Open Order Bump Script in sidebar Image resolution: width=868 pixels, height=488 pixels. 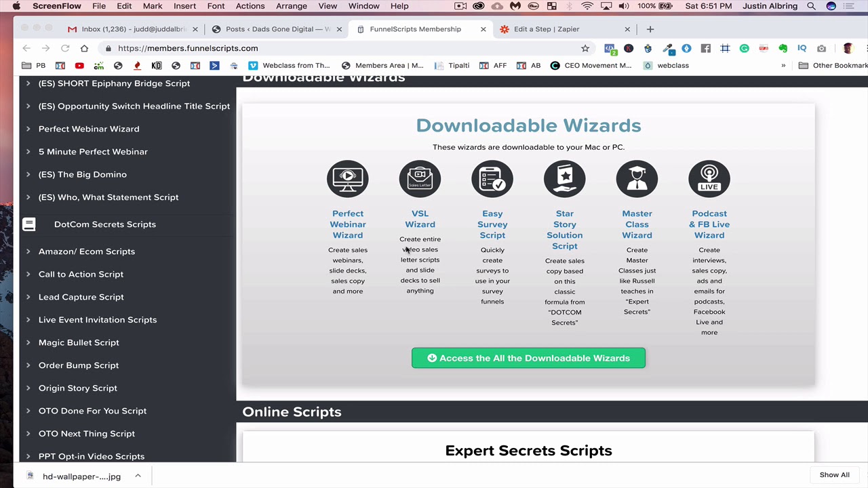click(x=79, y=365)
